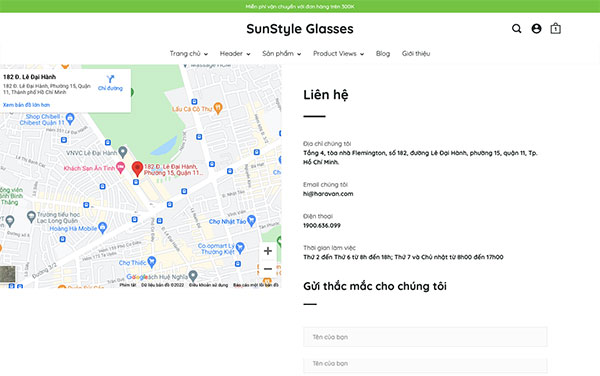
Task: Focus the first Tên của bạn field
Action: pyautogui.click(x=425, y=337)
